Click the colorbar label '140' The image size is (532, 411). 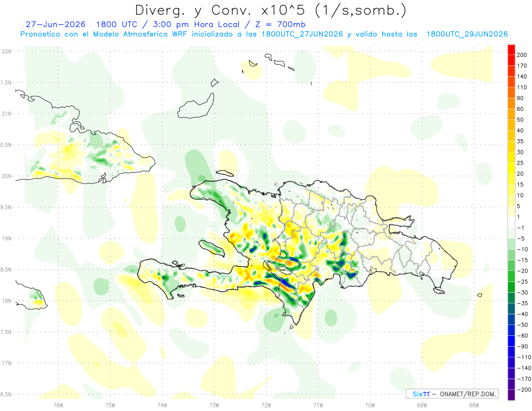point(523,77)
